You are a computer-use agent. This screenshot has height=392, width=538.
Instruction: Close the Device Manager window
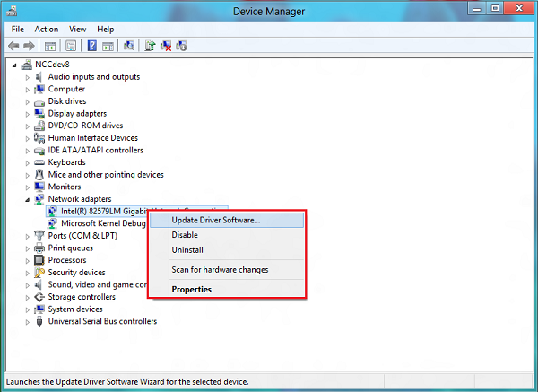(519, 8)
